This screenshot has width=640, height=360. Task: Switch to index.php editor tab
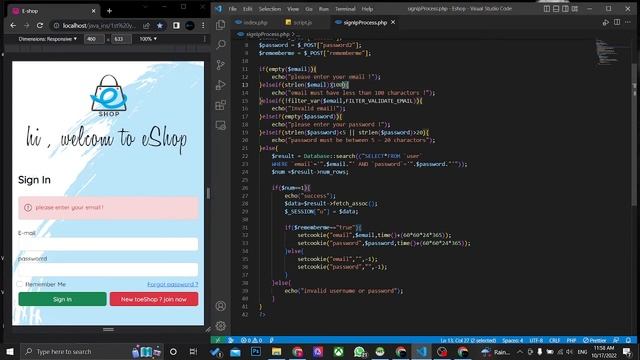[x=255, y=22]
